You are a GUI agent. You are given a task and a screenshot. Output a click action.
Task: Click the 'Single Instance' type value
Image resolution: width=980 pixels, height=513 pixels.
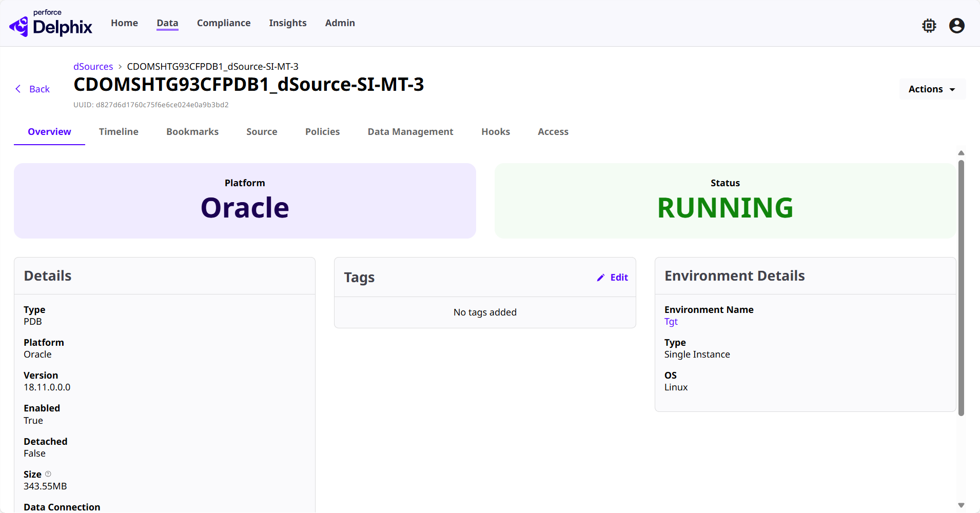click(x=697, y=354)
